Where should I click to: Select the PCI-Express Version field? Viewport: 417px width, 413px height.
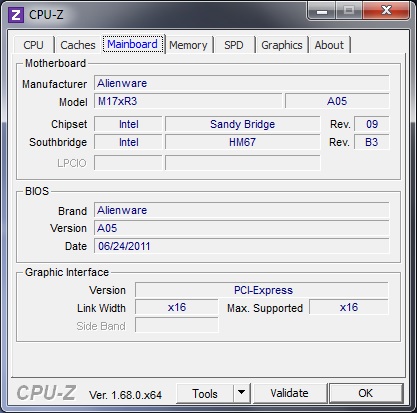(x=262, y=290)
